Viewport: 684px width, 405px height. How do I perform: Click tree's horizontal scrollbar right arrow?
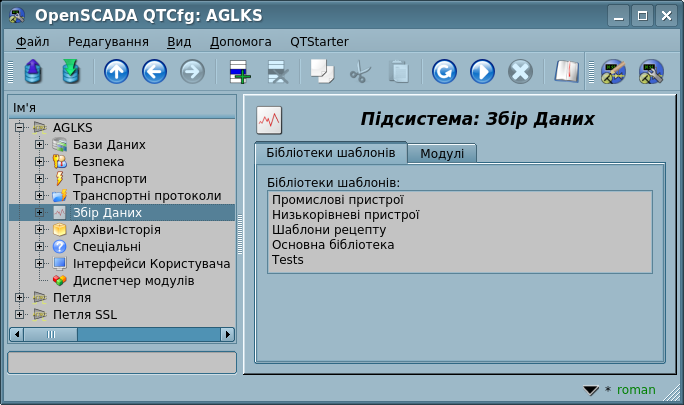point(228,335)
